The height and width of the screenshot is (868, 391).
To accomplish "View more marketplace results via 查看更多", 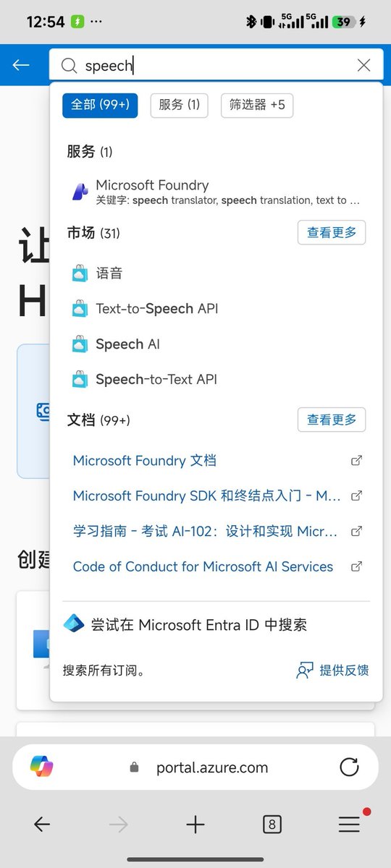I will coord(332,232).
